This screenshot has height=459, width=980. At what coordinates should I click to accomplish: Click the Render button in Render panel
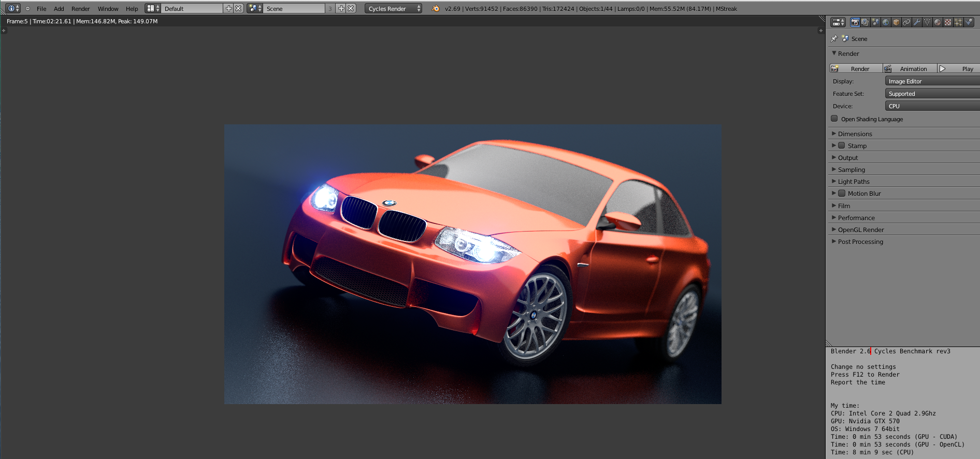(x=856, y=69)
